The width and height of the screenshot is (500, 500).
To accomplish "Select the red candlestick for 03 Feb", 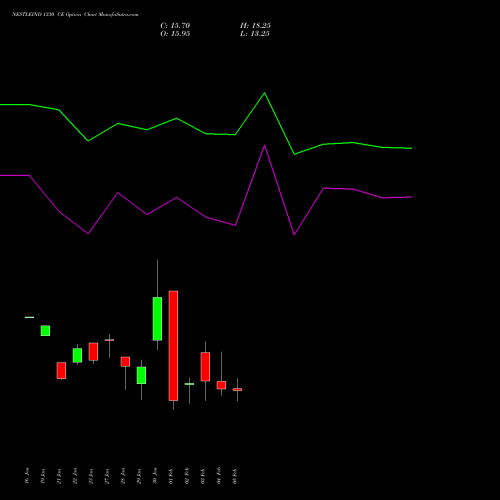I will (x=205, y=367).
